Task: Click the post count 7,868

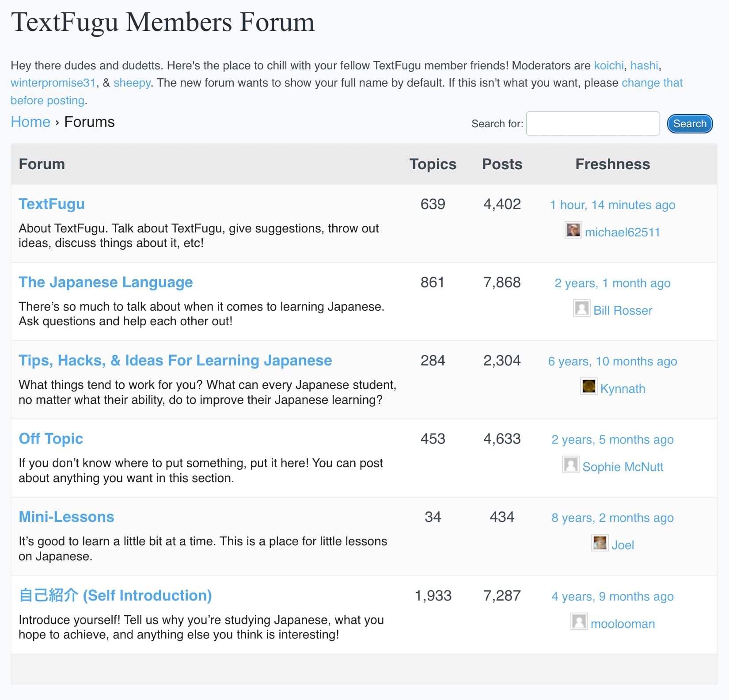Action: pyautogui.click(x=502, y=282)
